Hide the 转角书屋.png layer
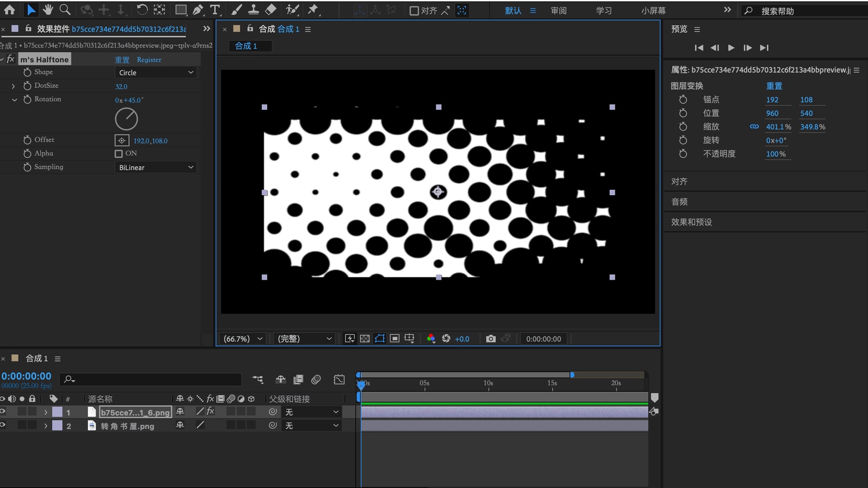The height and width of the screenshot is (488, 868). click(x=3, y=425)
